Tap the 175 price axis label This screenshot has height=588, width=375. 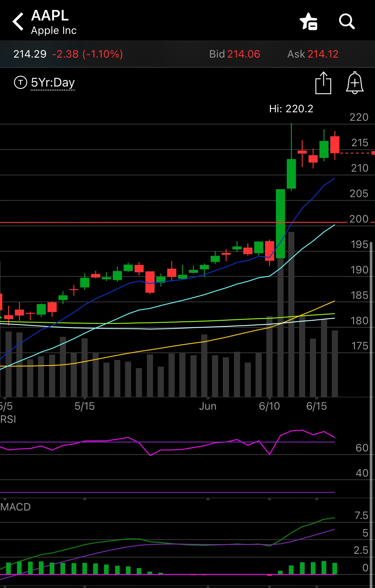tap(360, 346)
